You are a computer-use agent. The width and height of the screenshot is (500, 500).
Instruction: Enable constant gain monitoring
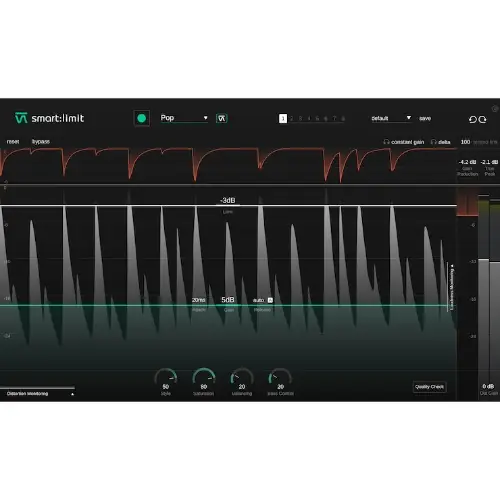(407, 142)
